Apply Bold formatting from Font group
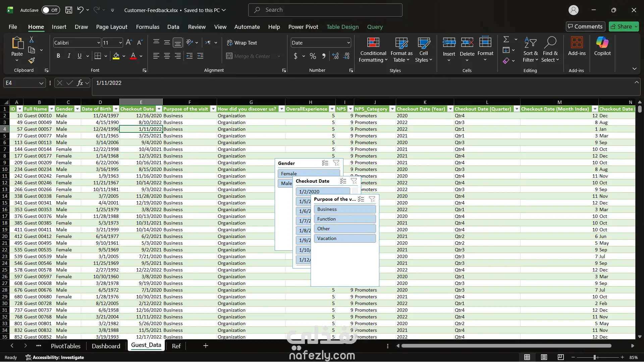The height and width of the screenshot is (362, 644). [58, 56]
